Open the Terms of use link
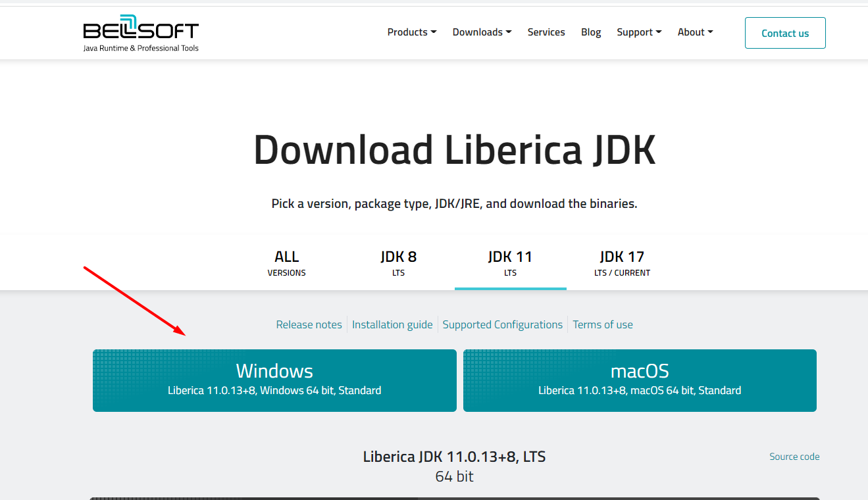The image size is (868, 500). [x=603, y=324]
